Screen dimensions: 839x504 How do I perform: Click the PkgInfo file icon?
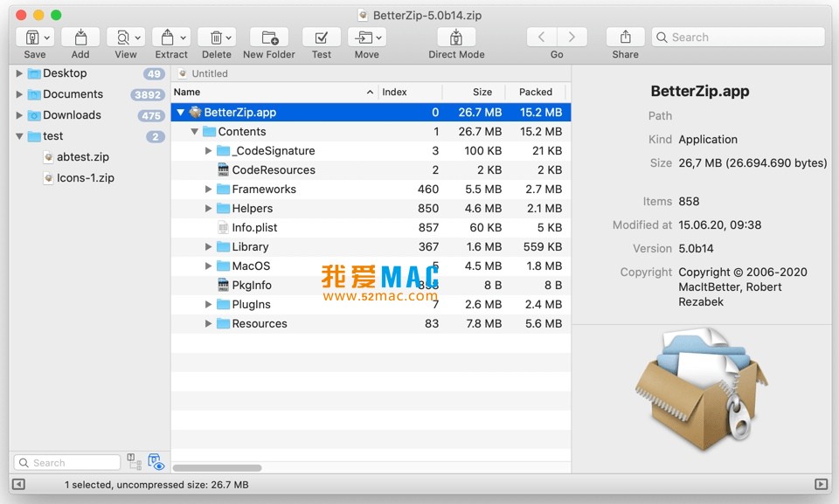pyautogui.click(x=223, y=285)
